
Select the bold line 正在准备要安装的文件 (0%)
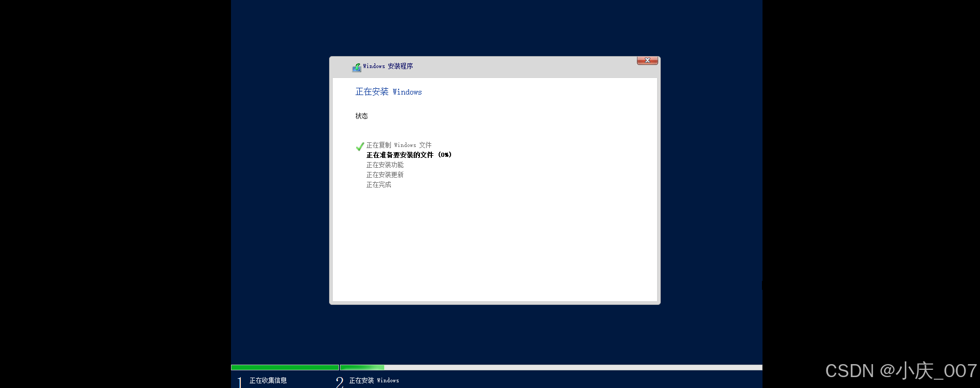409,155
